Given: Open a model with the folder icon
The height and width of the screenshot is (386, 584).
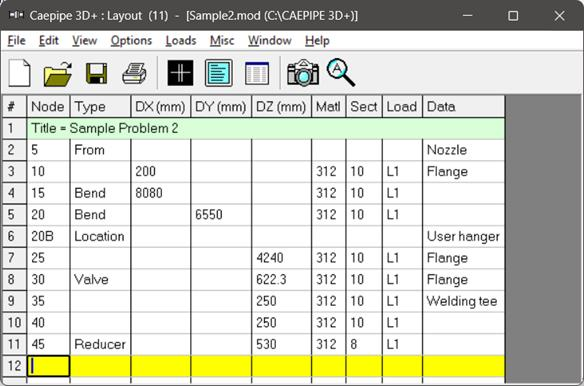Looking at the screenshot, I should (x=58, y=73).
